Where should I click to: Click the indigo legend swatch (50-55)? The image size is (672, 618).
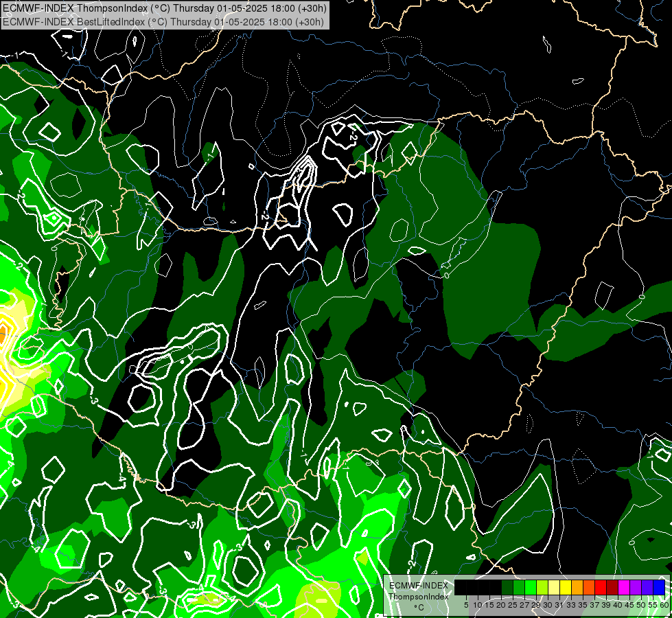(647, 587)
